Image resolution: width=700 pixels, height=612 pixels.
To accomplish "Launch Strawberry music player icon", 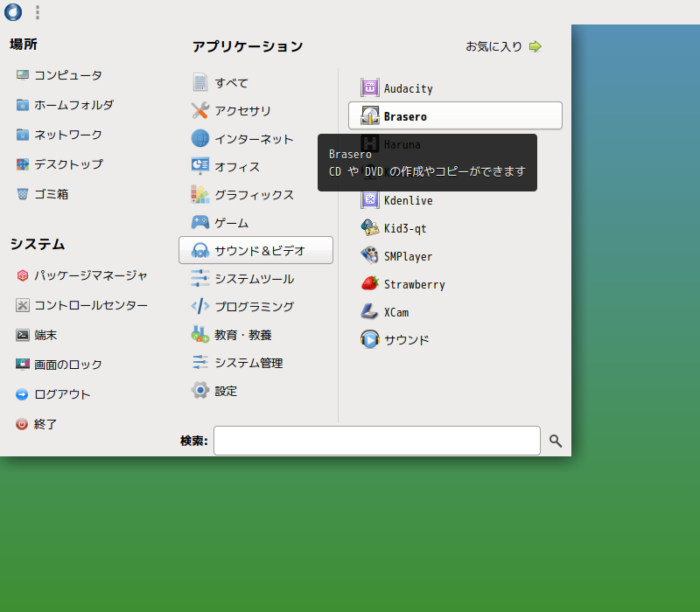I will (369, 283).
